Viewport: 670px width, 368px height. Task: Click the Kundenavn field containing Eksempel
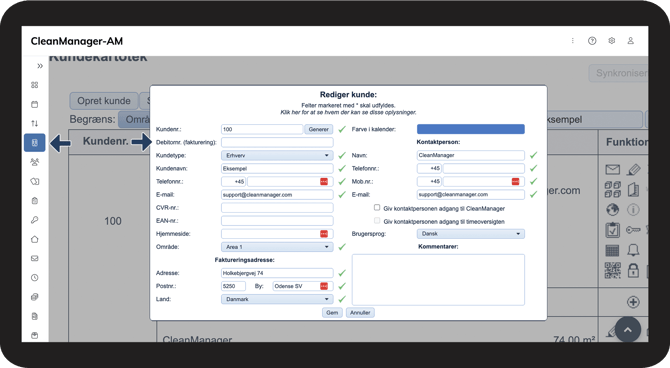[x=277, y=168]
